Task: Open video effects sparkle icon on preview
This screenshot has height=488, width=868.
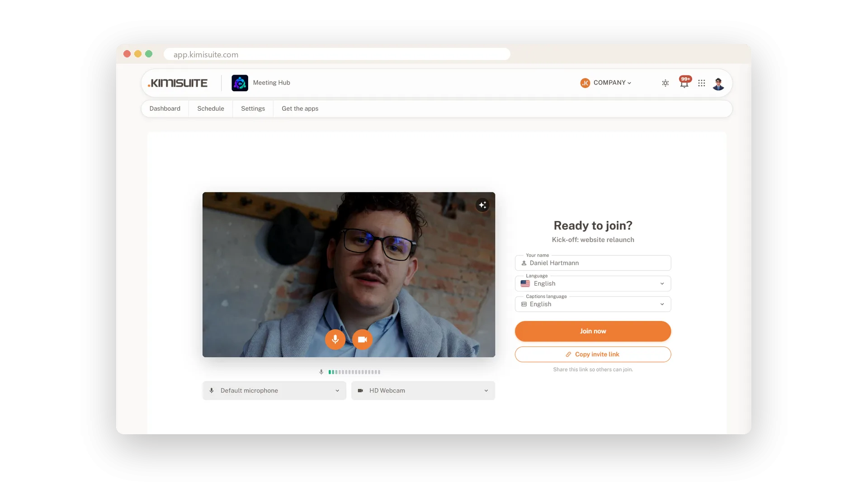Action: 482,205
